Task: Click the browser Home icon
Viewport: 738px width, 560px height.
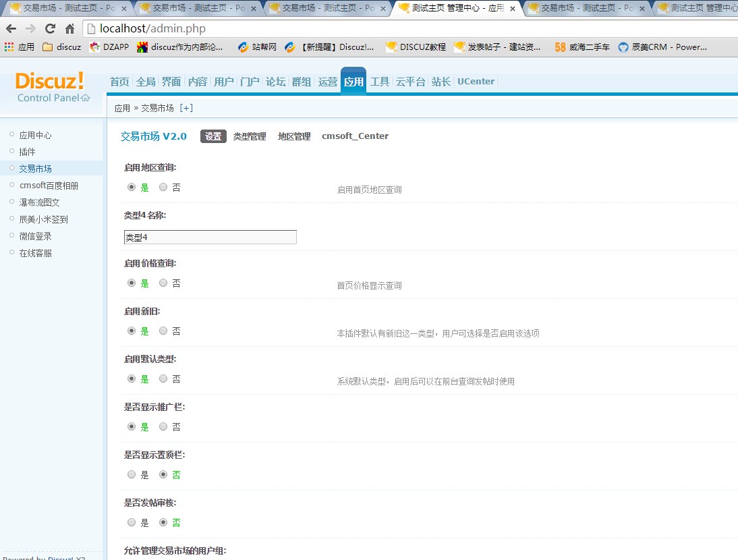Action: pyautogui.click(x=69, y=29)
